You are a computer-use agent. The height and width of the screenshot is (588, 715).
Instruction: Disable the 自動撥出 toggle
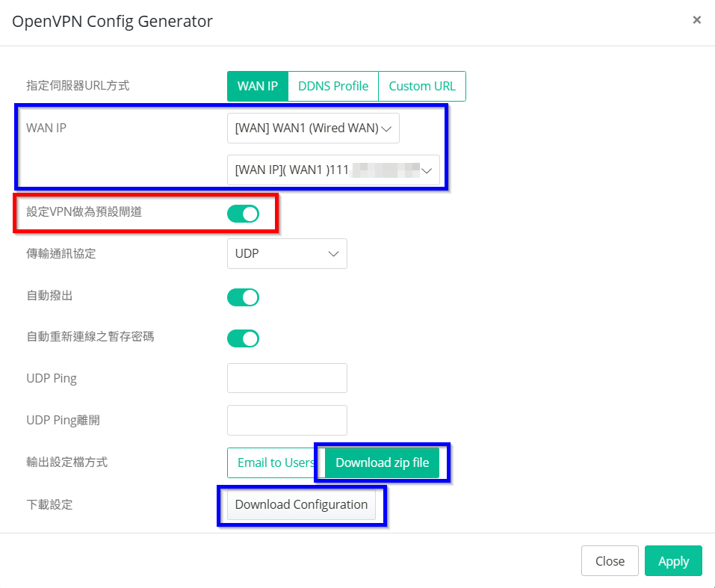coord(243,297)
